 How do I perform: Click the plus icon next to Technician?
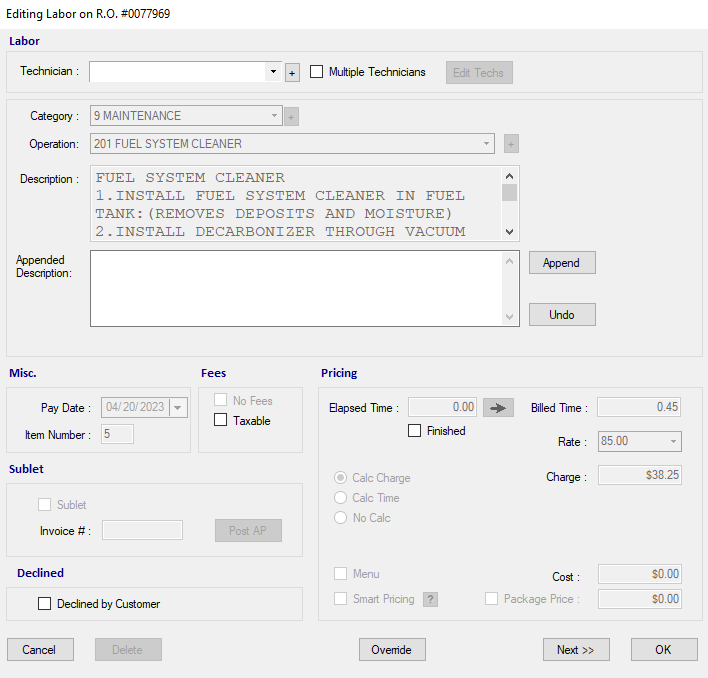click(292, 72)
